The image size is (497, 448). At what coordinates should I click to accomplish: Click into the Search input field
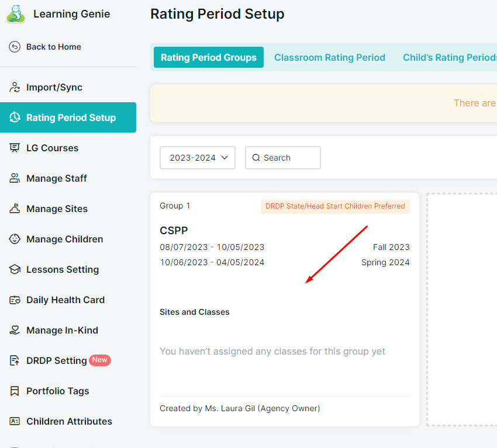coord(283,158)
